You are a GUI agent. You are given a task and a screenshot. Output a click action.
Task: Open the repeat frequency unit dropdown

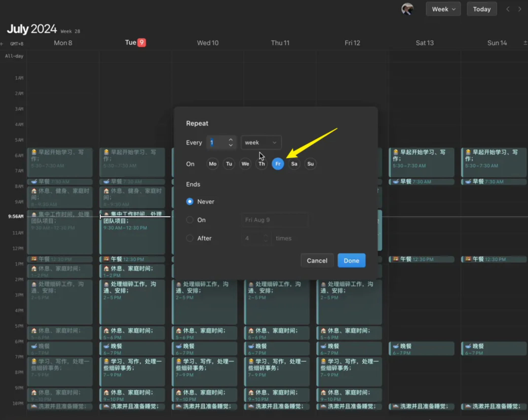click(261, 142)
